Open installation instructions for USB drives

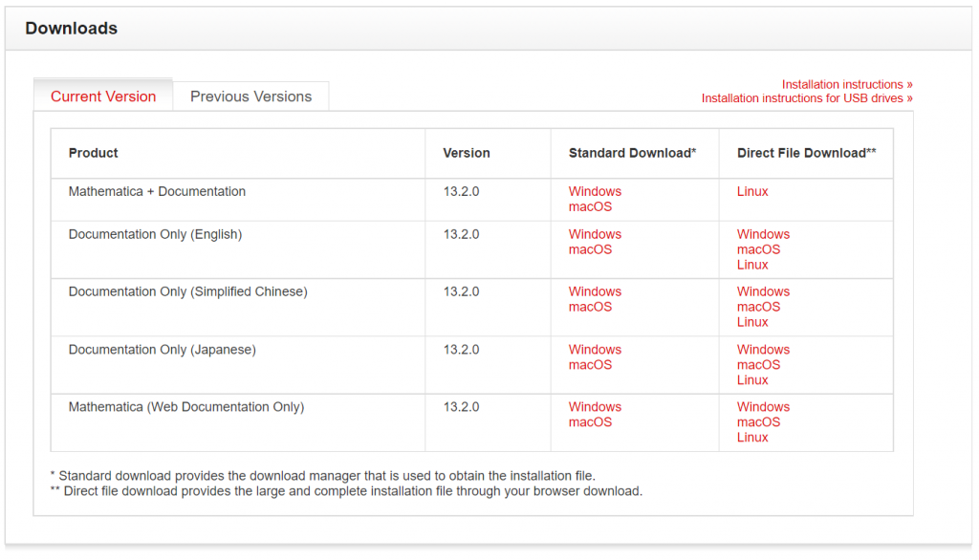(806, 98)
